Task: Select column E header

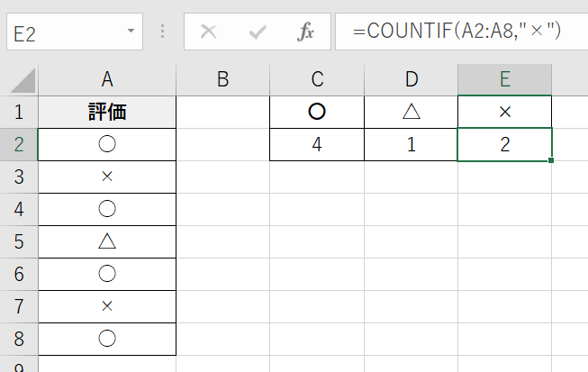Action: (504, 80)
